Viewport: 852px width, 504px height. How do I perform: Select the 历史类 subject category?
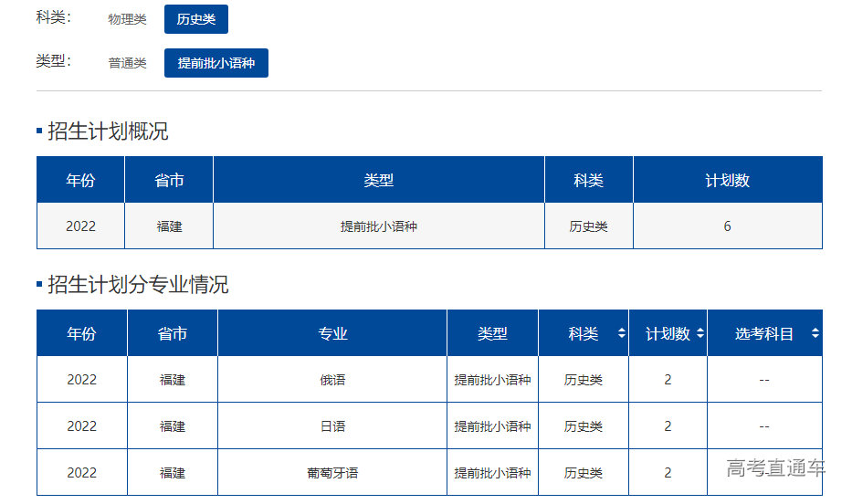(196, 19)
